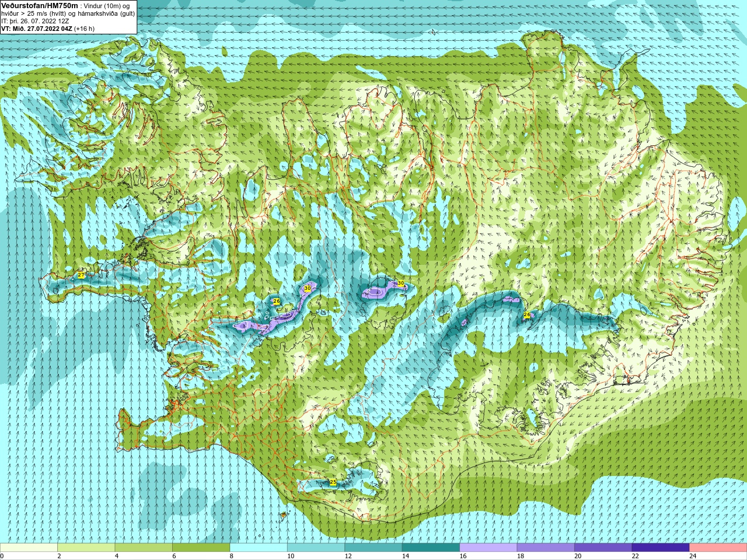Click the 'IT: þri. 26. 07. 2022 12Z' line
Image resolution: width=747 pixels, height=560 pixels.
coord(36,21)
